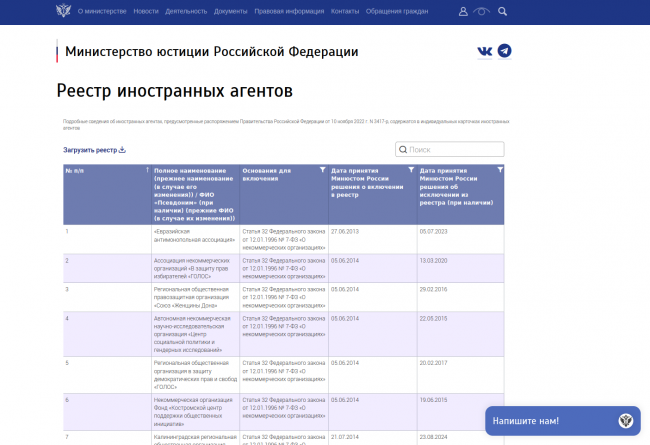Click the emblem icon in Напишите нам widget

point(626,421)
